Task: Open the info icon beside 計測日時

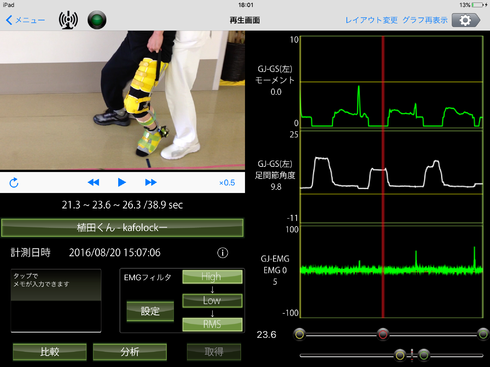Action: click(223, 253)
